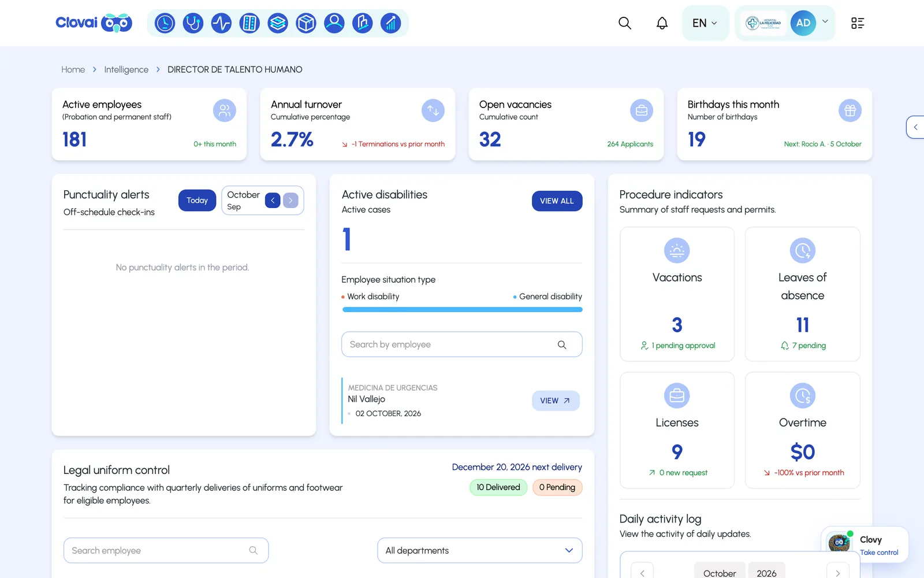This screenshot has width=924, height=578.
Task: Click the Birthdays gift icon
Action: 850,110
